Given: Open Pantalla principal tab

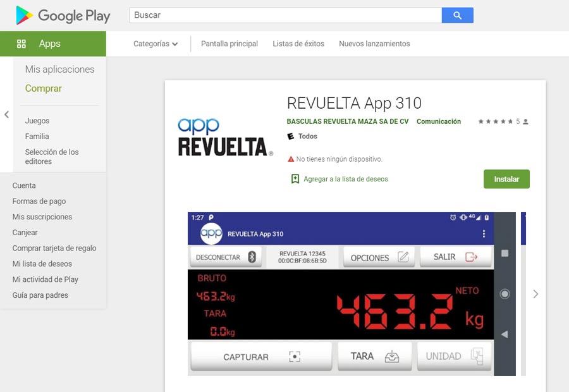Looking at the screenshot, I should point(229,44).
